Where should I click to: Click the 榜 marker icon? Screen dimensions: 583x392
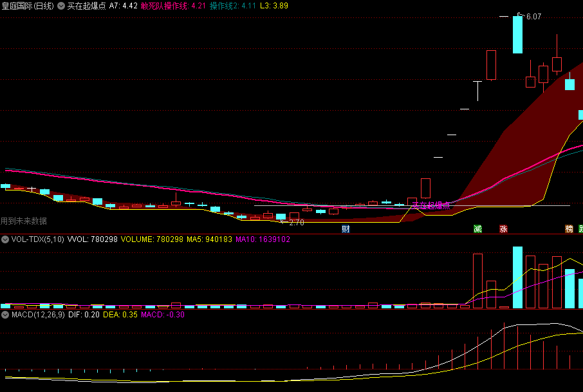tap(569, 229)
